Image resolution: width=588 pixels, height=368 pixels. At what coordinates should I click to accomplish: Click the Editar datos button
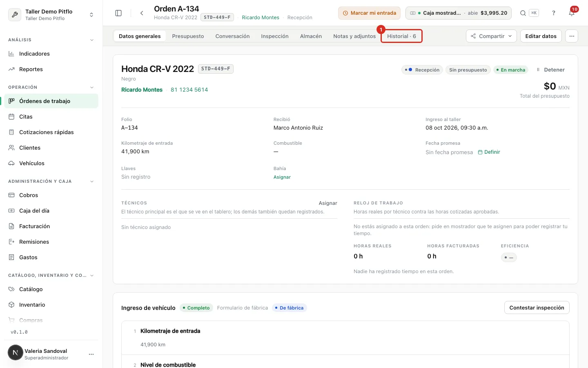541,36
